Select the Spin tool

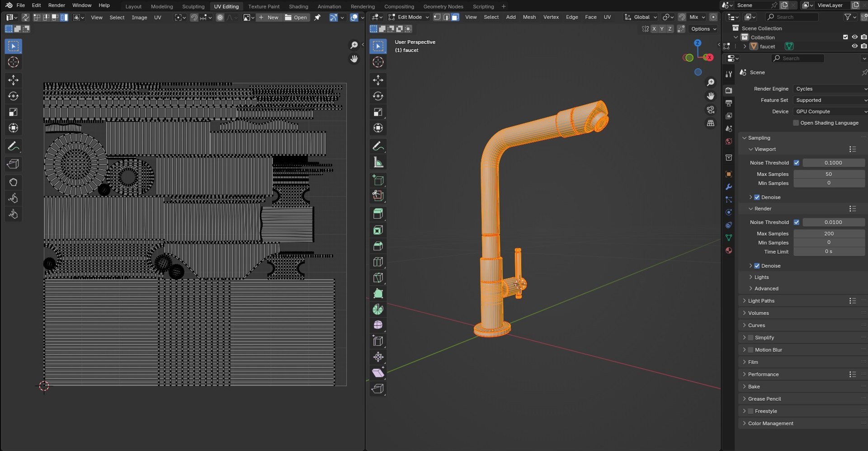click(378, 310)
